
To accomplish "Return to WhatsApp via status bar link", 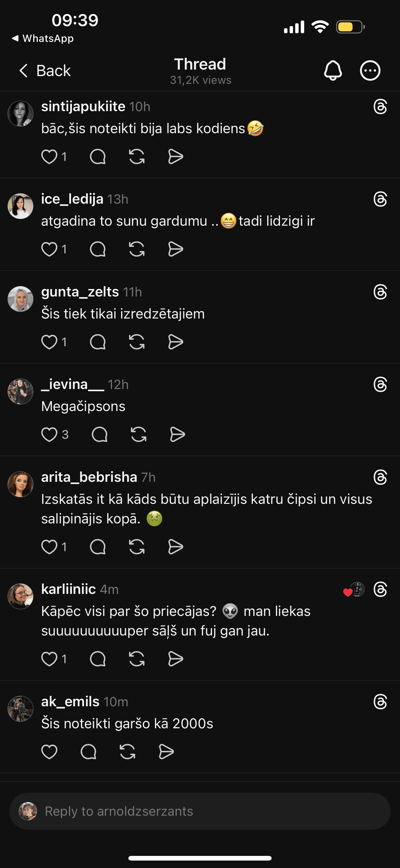I will [x=43, y=38].
